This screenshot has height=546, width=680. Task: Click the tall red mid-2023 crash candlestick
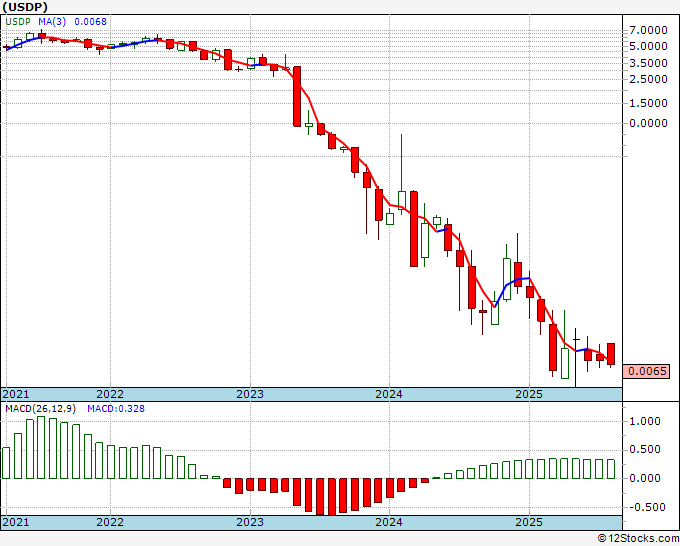pos(297,96)
